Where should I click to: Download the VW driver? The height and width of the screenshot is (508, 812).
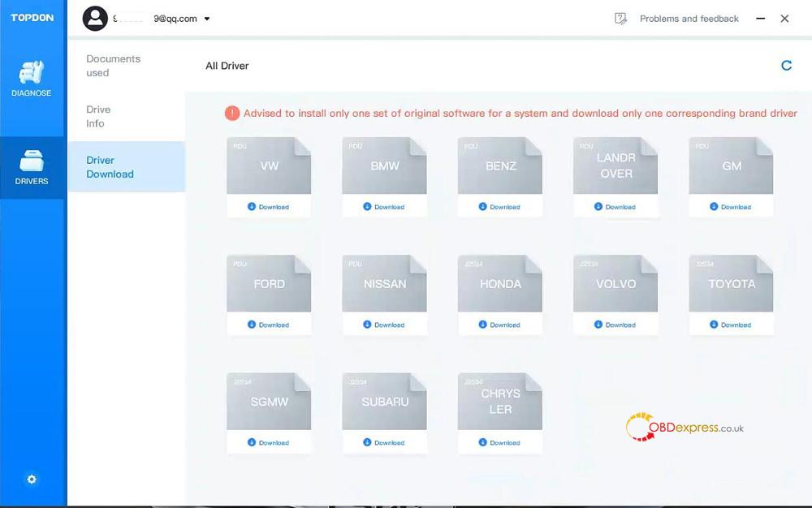268,206
